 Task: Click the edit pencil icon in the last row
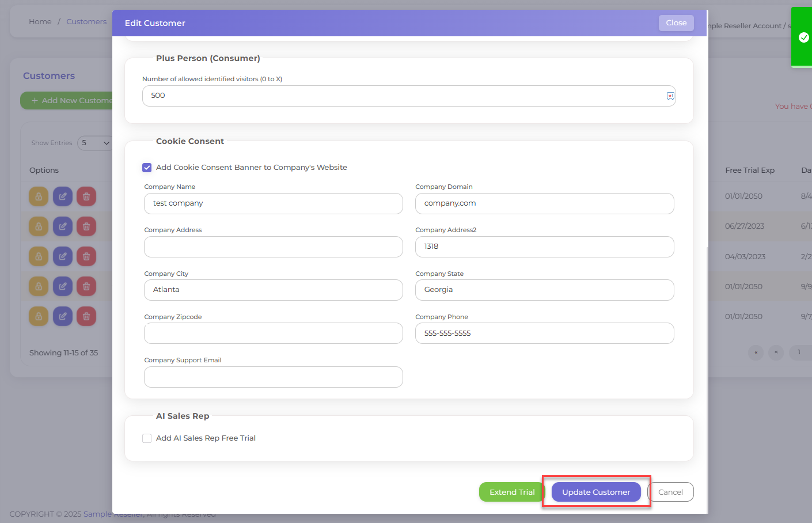click(x=63, y=316)
